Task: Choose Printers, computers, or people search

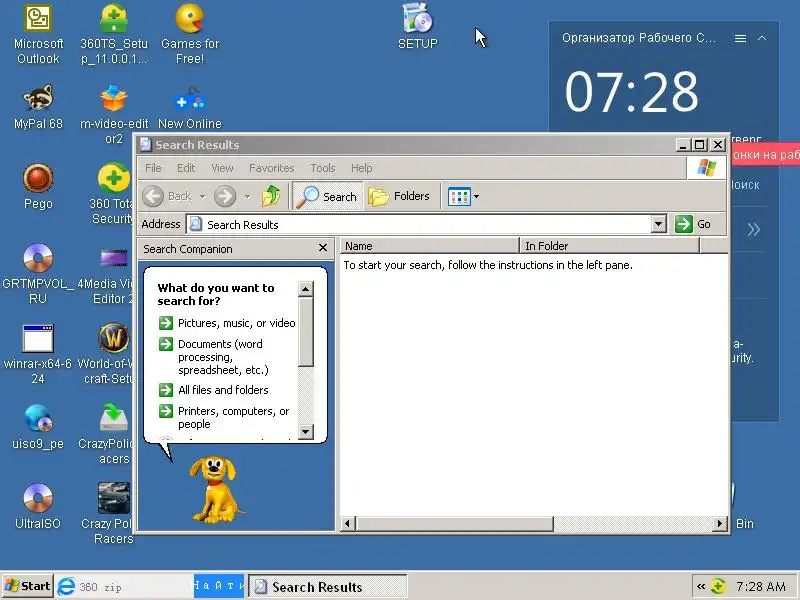Action: click(x=224, y=417)
